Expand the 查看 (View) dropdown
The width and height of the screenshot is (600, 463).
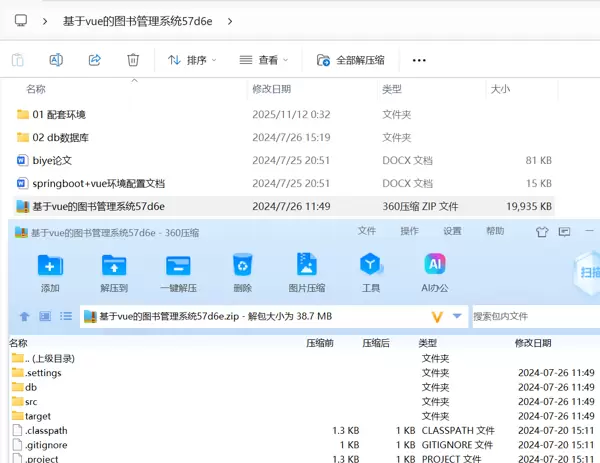[264, 60]
